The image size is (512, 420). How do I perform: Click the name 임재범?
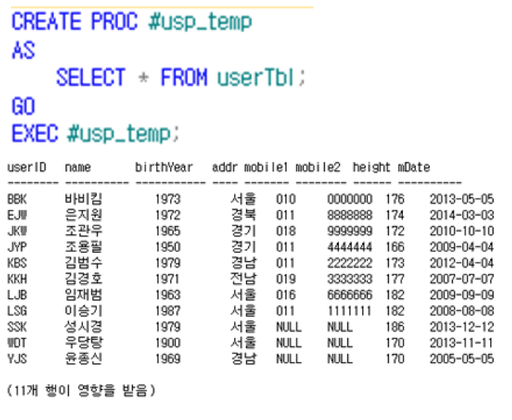(x=84, y=295)
